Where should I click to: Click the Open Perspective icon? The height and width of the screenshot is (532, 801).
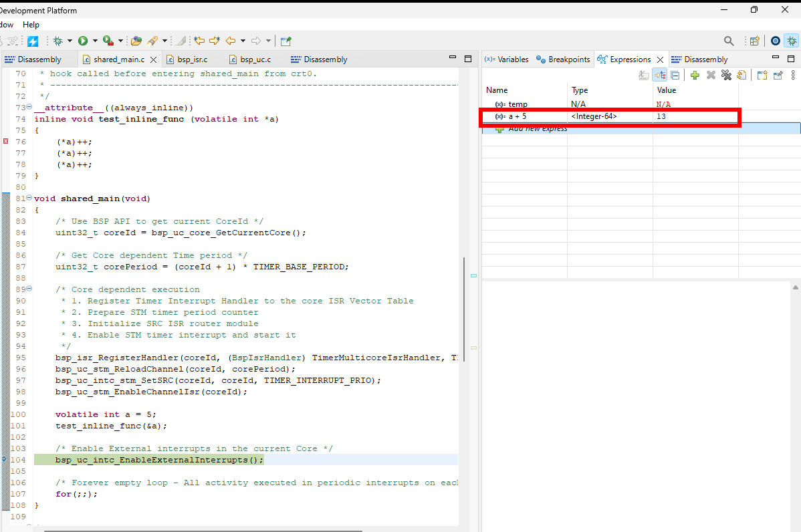pos(754,41)
